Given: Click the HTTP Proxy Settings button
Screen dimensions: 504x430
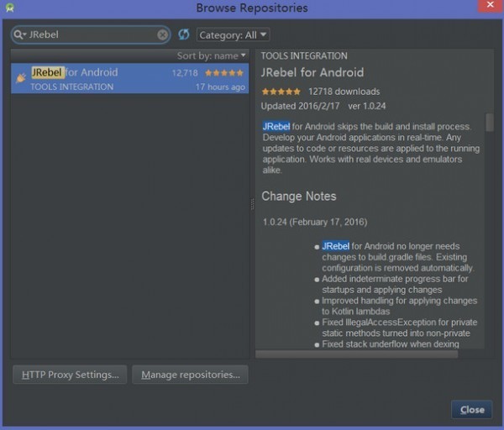Looking at the screenshot, I should 71,375.
